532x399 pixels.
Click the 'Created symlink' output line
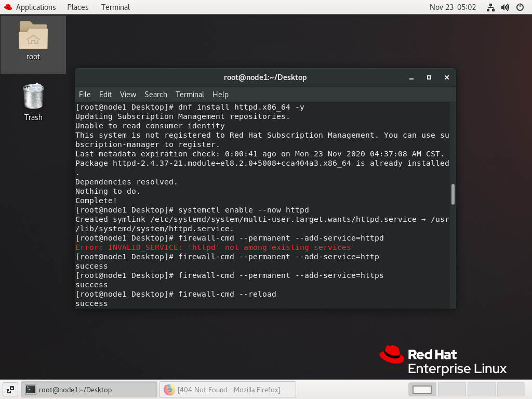262,224
